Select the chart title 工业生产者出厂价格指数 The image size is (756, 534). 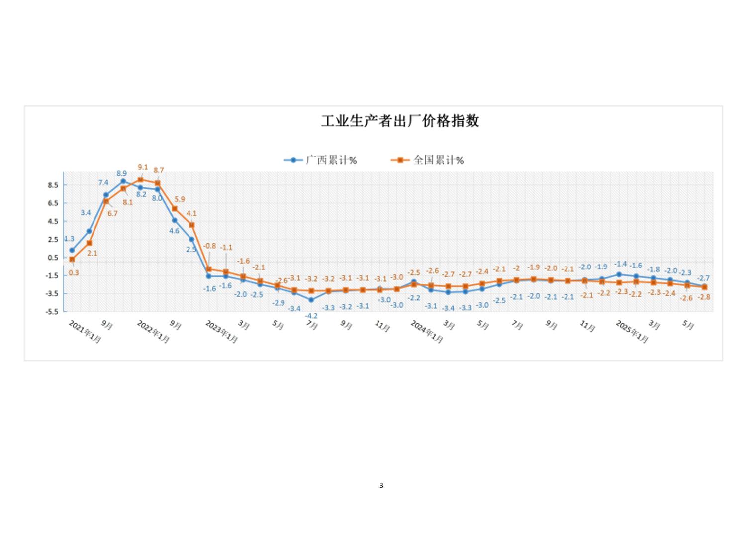[400, 121]
